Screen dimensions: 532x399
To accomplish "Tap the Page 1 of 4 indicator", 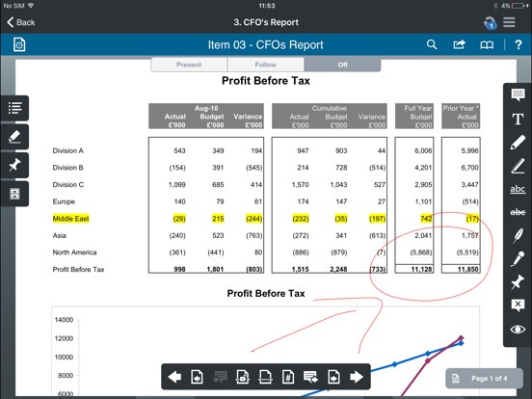I will pos(484,379).
